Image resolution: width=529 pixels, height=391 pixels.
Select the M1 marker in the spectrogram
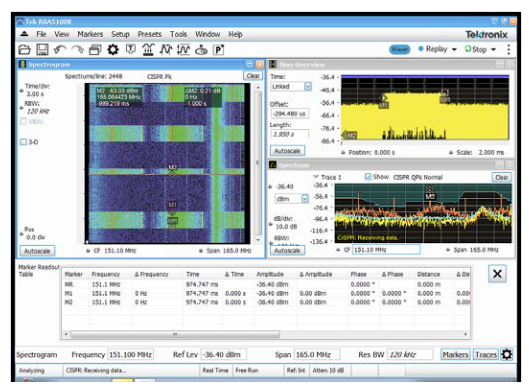coord(172,207)
